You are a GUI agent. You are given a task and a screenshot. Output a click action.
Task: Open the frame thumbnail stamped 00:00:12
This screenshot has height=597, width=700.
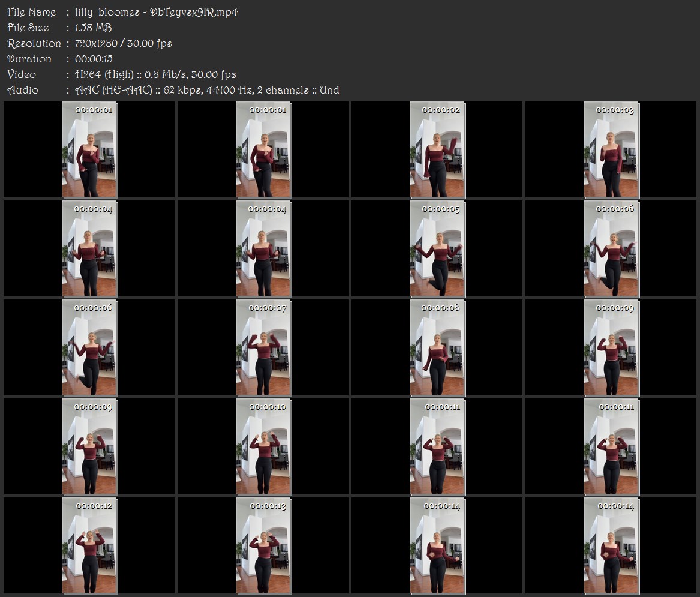tap(89, 545)
